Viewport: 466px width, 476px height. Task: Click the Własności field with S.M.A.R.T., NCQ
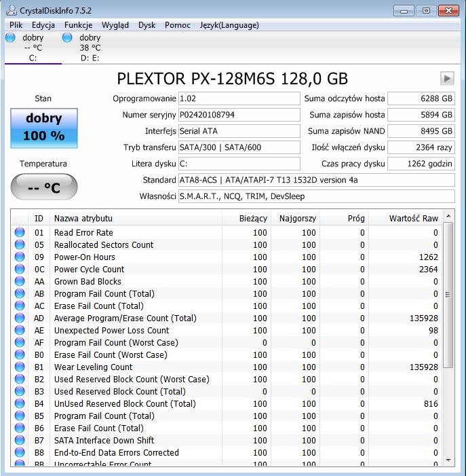tap(317, 196)
